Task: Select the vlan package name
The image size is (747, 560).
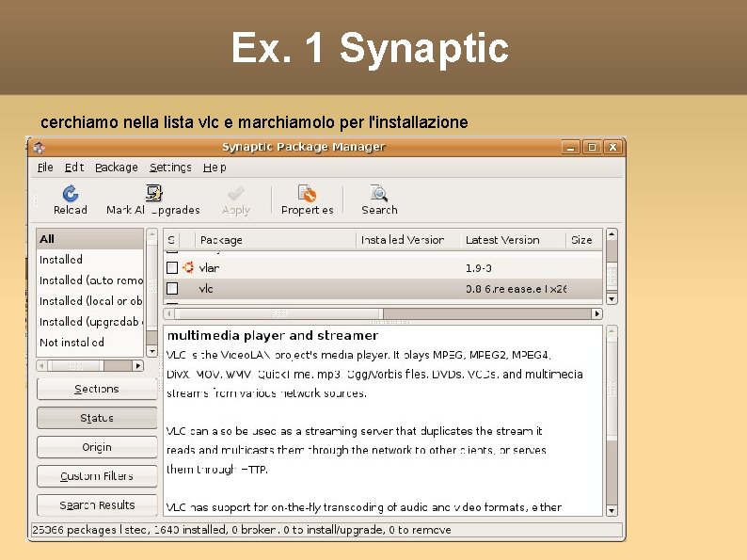Action: 209,268
